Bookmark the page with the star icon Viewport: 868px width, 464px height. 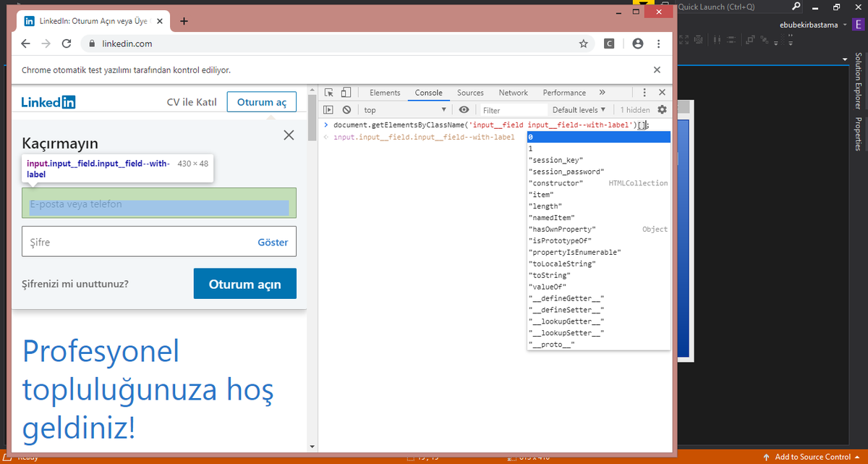point(583,43)
